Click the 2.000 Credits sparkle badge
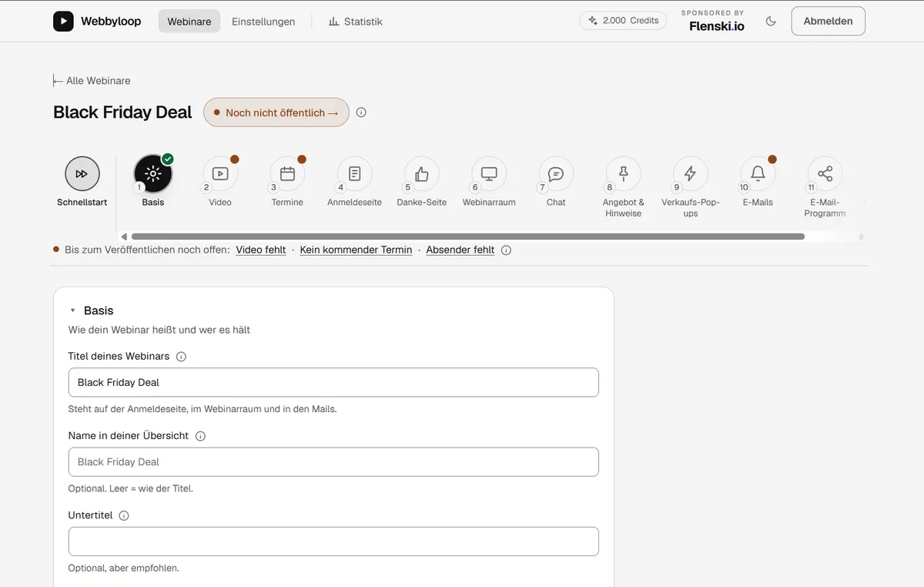 point(623,21)
